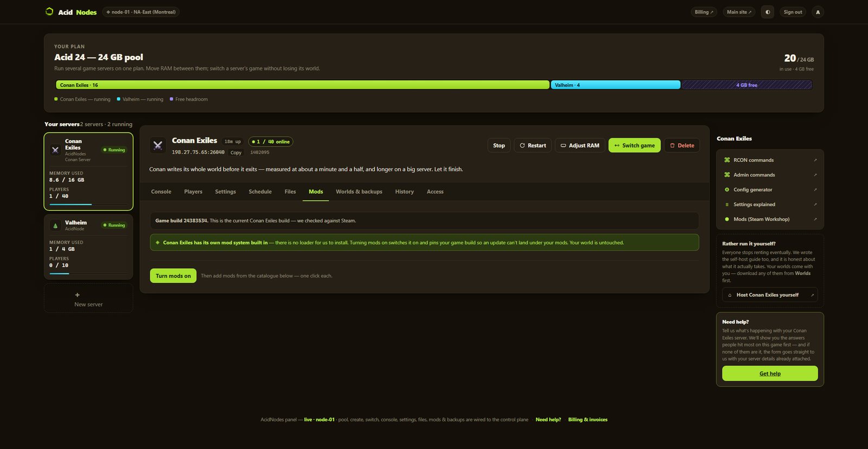Screen dimensions: 868x449
Task: Open the Settings tab
Action: coord(225,192)
